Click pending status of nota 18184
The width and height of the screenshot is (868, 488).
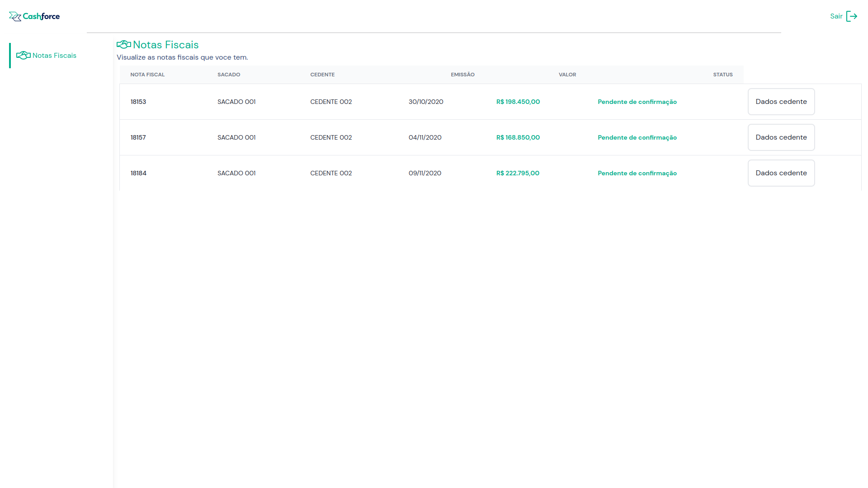point(637,173)
